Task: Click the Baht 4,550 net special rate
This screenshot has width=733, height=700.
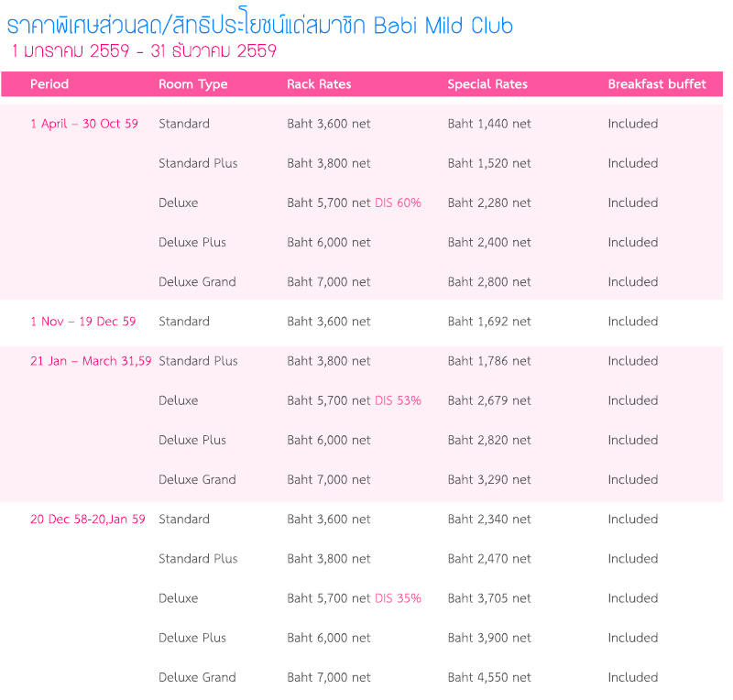Action: 489,678
